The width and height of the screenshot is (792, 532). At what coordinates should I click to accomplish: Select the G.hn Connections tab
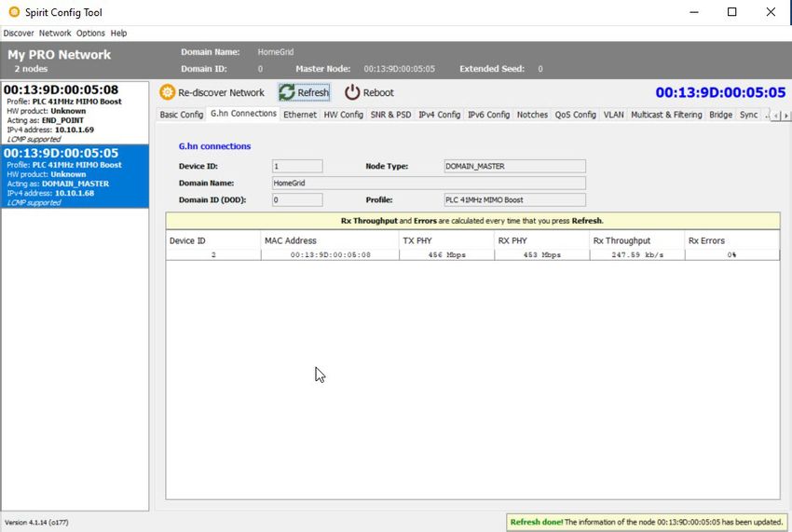point(243,114)
